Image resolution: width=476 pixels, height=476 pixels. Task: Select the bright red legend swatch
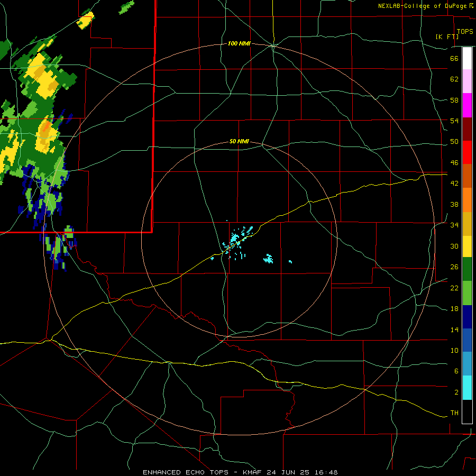(467, 152)
